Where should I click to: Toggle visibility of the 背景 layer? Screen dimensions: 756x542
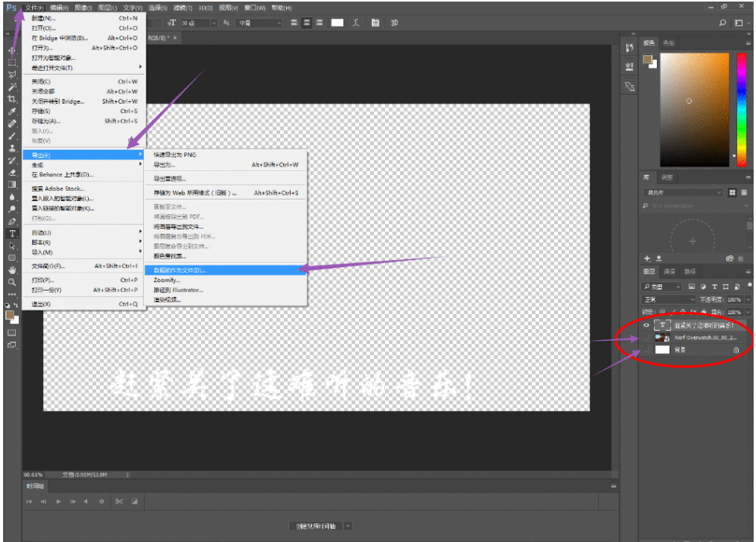point(647,350)
